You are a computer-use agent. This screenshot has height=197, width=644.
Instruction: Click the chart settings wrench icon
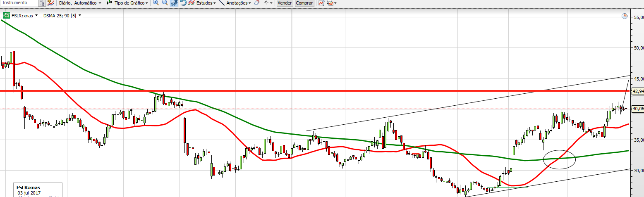click(x=321, y=3)
